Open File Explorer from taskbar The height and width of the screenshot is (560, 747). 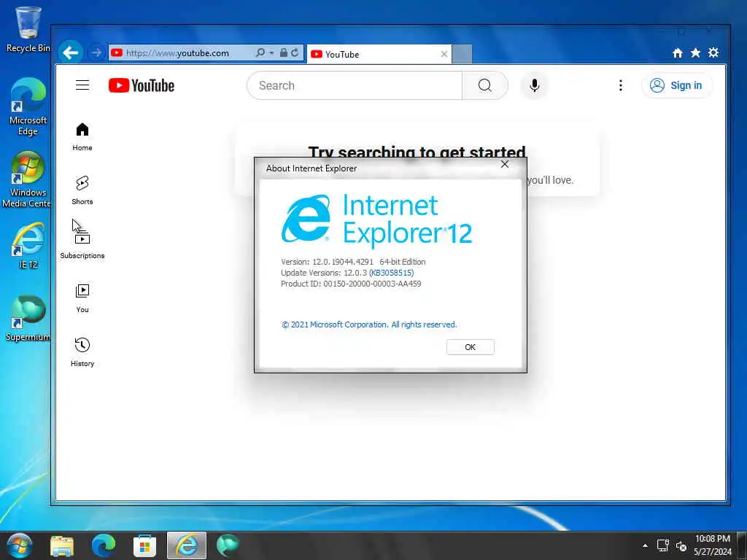click(x=62, y=545)
